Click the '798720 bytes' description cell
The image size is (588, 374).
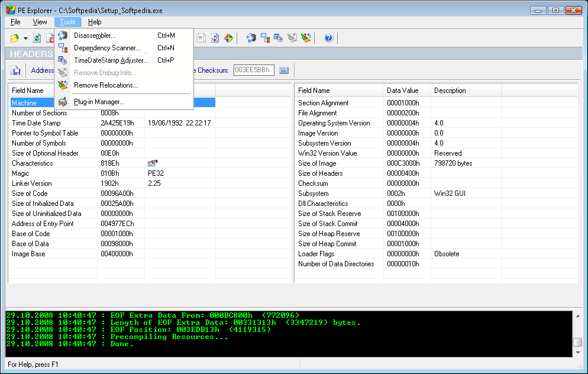[x=453, y=163]
